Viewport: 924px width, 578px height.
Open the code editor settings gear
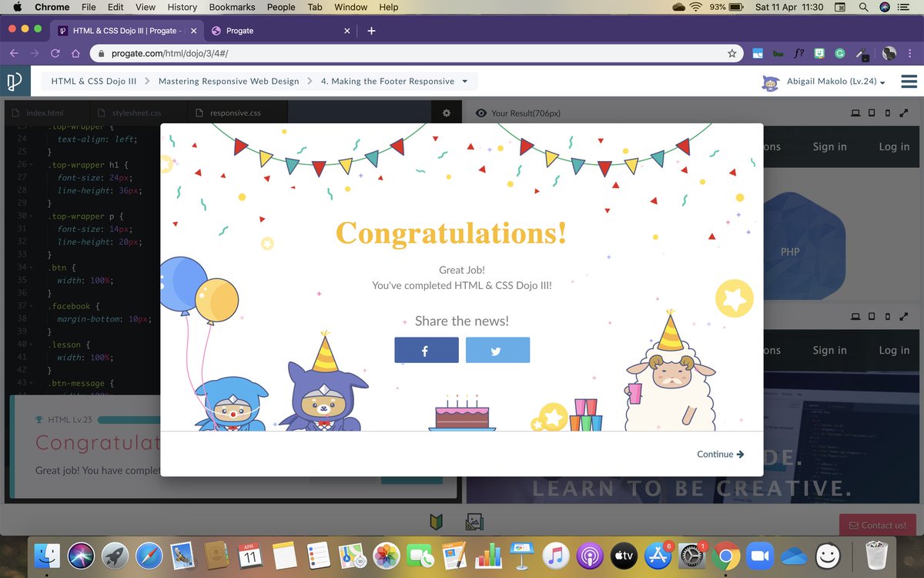pyautogui.click(x=447, y=113)
